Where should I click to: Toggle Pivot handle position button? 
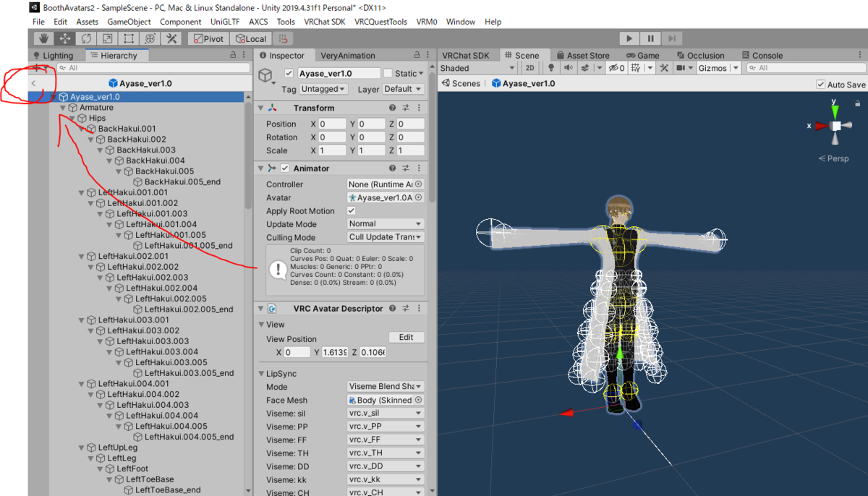pyautogui.click(x=208, y=38)
